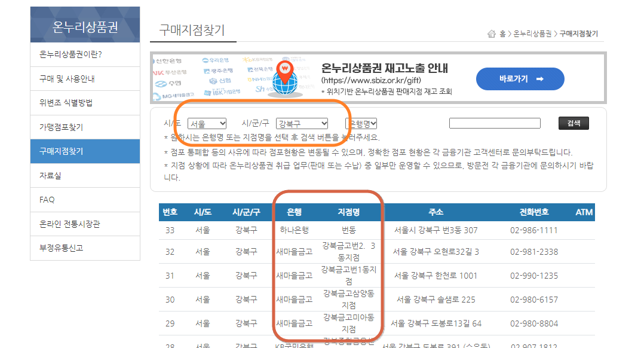This screenshot has height=348, width=644.
Task: Open 부정유통신고 menu item
Action: coord(85,248)
